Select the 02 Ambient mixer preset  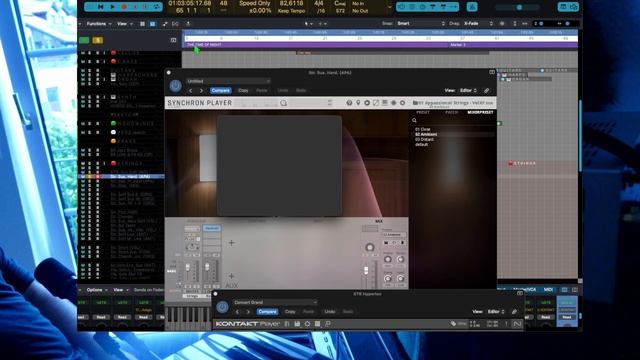tap(426, 134)
